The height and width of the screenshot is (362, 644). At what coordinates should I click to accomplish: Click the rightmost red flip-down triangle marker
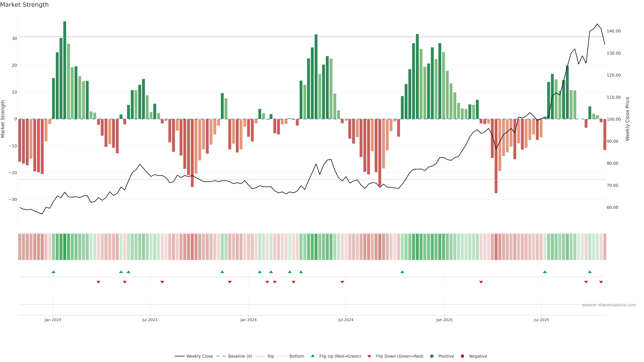[x=601, y=282]
